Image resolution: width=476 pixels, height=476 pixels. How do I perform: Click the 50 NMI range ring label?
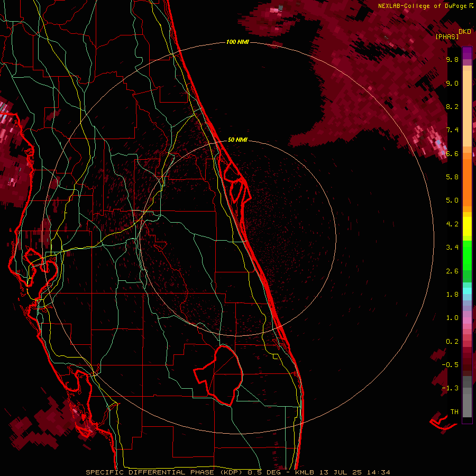point(237,140)
